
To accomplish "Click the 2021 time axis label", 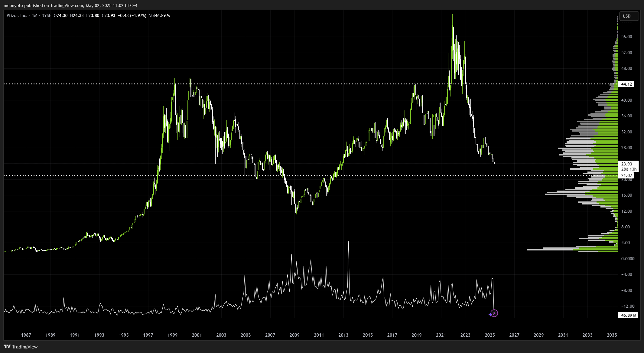I will (441, 335).
